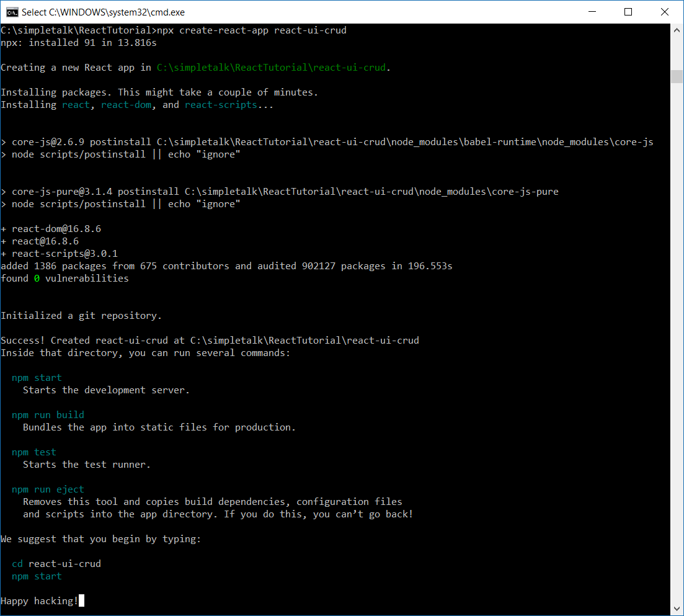Screen dimensions: 684x616
Task: Click the 'core-js-pure@3.1.4 postinstall' line
Action: pyautogui.click(x=280, y=192)
